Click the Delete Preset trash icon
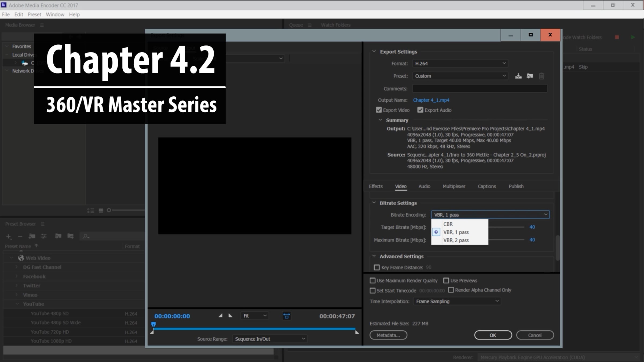The width and height of the screenshot is (644, 362). point(541,76)
